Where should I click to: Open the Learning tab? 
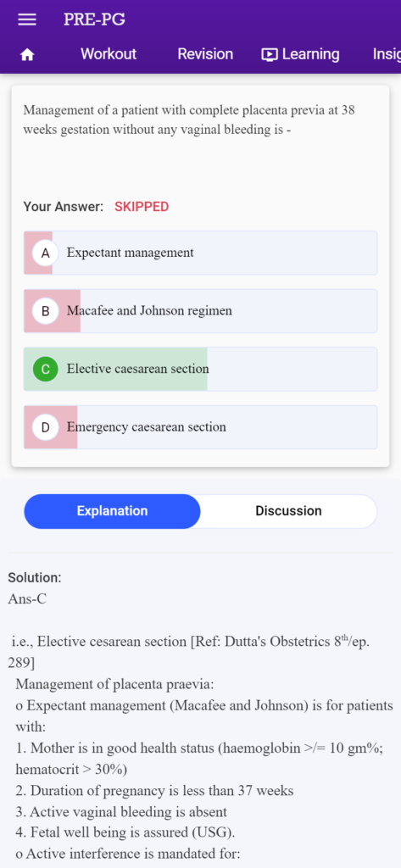300,53
